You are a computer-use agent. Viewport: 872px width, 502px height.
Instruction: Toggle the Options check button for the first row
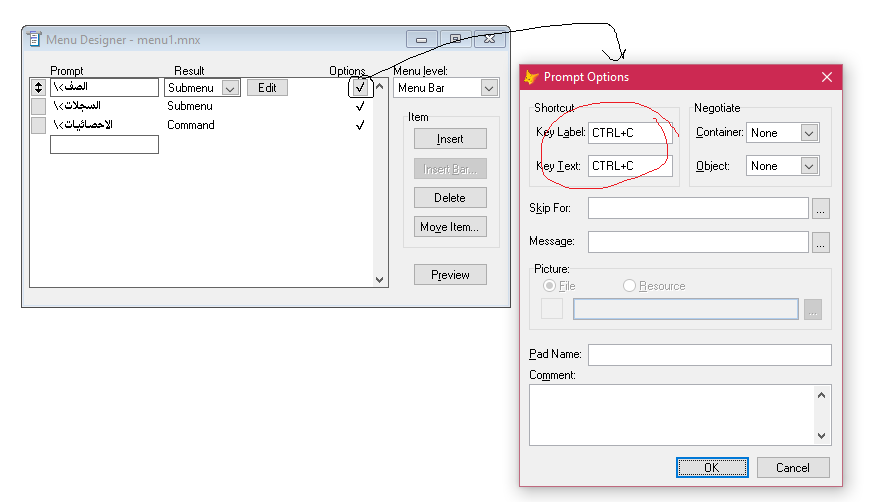[x=360, y=87]
